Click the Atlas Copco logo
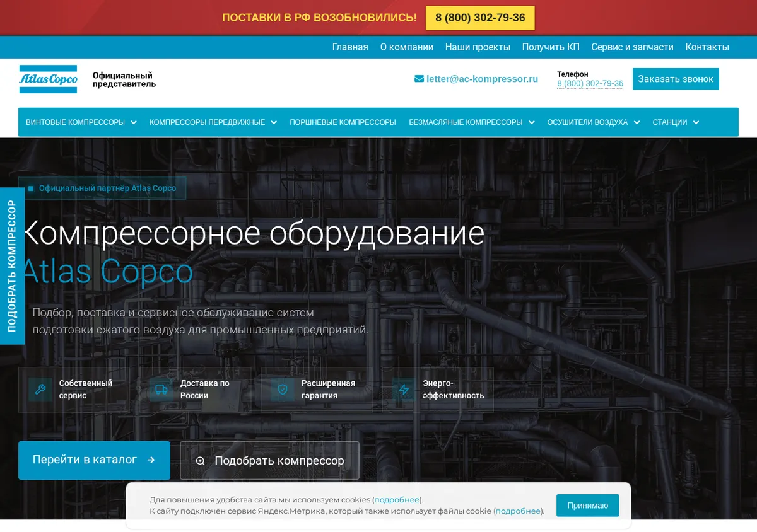 48,79
